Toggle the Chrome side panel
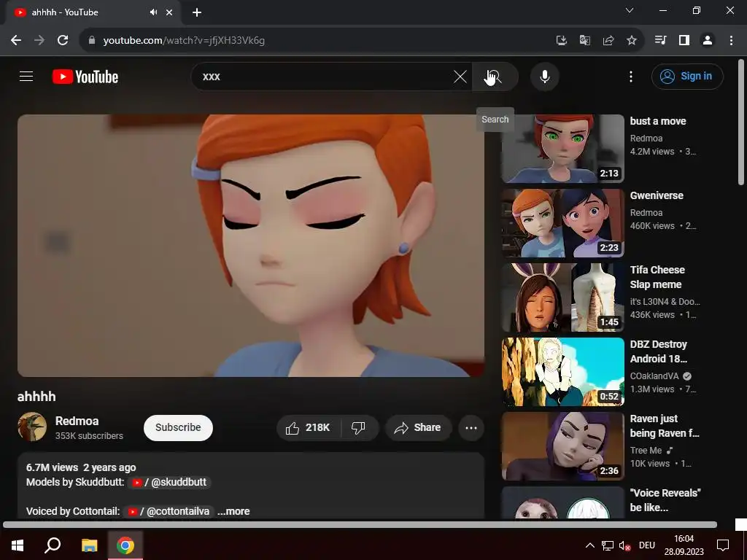Screen dimensions: 747x560 click(684, 41)
